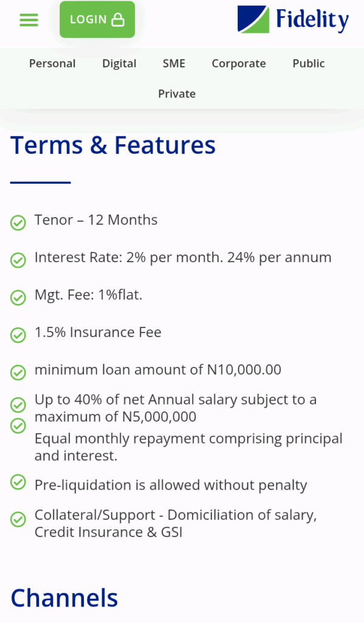Go to Corporate banking section
The image size is (364, 623).
point(239,63)
